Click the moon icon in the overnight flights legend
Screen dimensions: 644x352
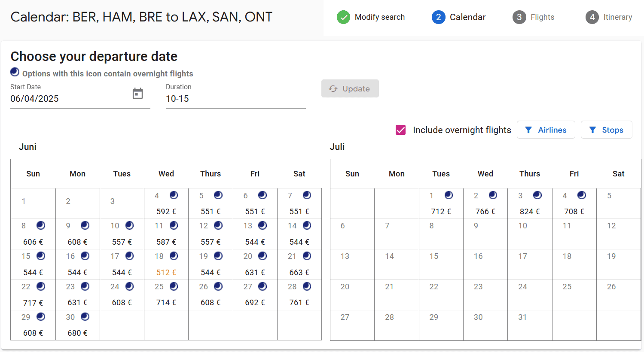coord(15,72)
